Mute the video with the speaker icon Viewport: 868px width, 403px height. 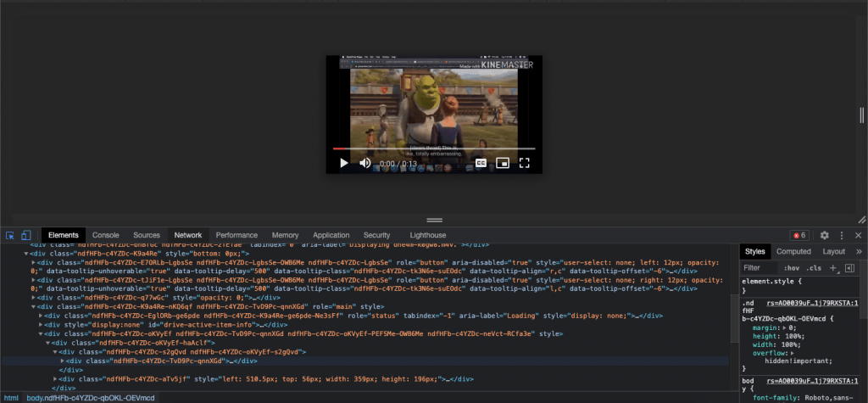[365, 163]
